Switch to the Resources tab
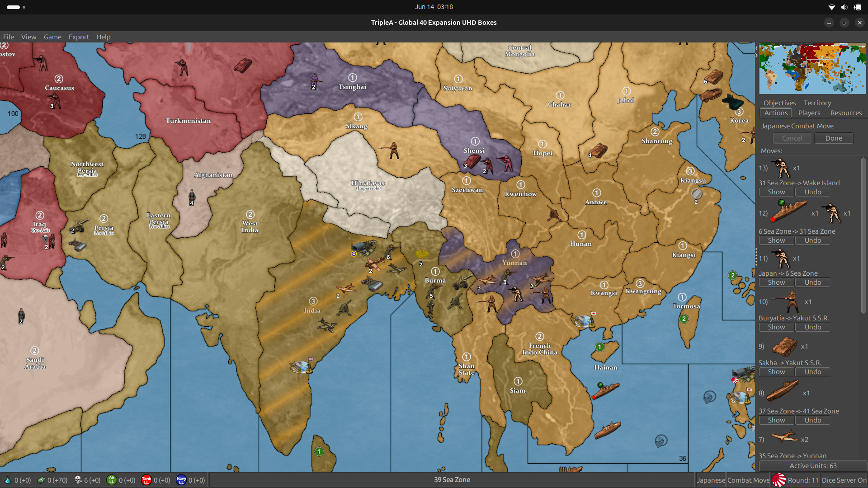Image resolution: width=868 pixels, height=488 pixels. point(846,113)
